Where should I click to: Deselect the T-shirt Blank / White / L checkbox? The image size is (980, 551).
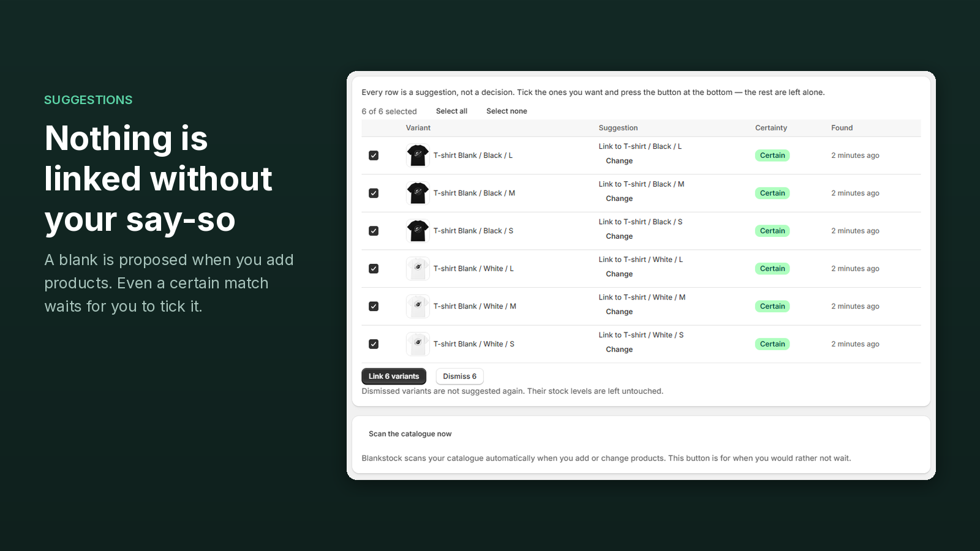374,269
